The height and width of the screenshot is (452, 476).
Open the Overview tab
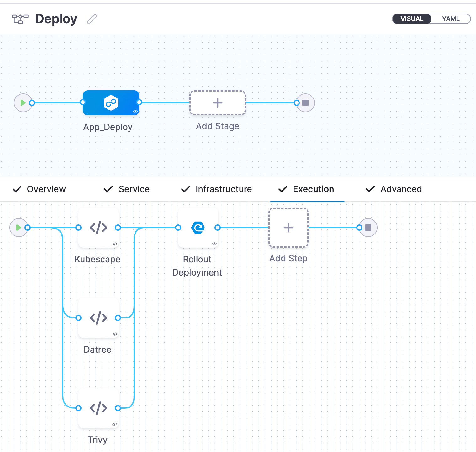click(x=39, y=189)
